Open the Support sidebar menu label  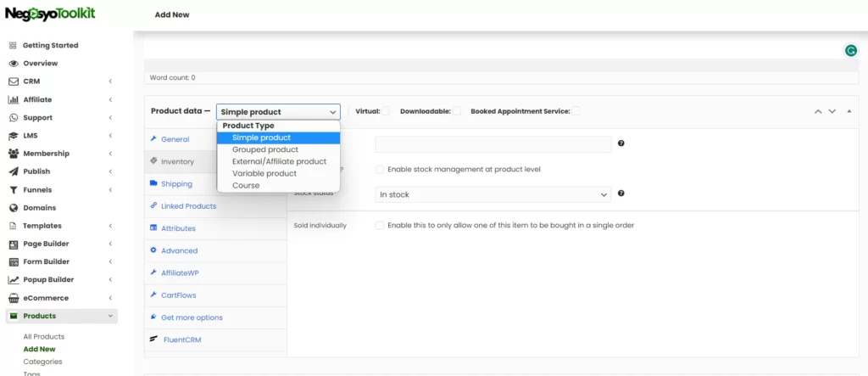37,118
